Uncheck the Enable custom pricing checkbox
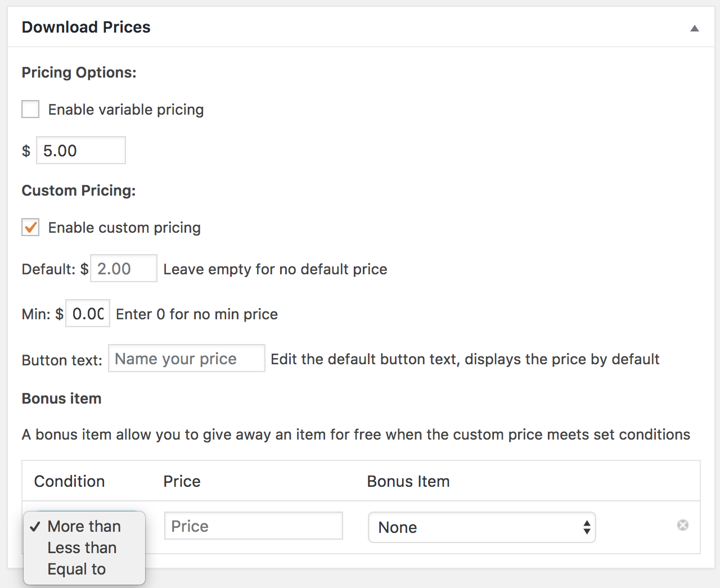Viewport: 720px width, 588px height. [30, 227]
